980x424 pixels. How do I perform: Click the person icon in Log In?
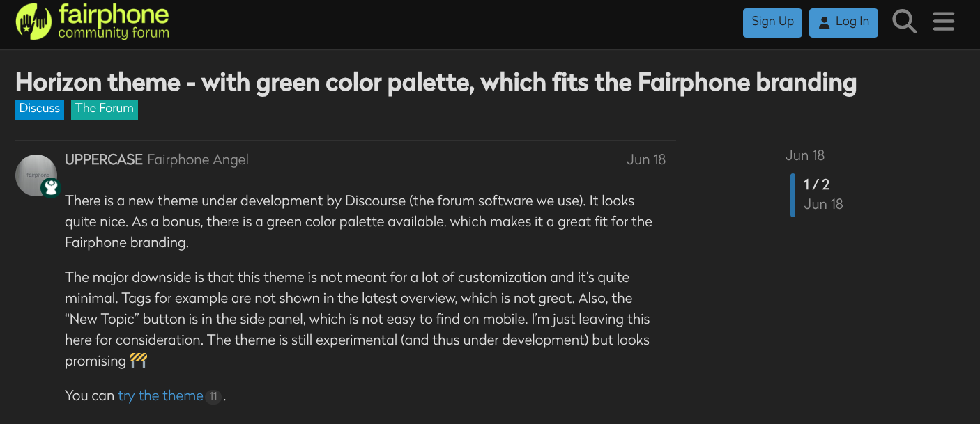[x=824, y=23]
